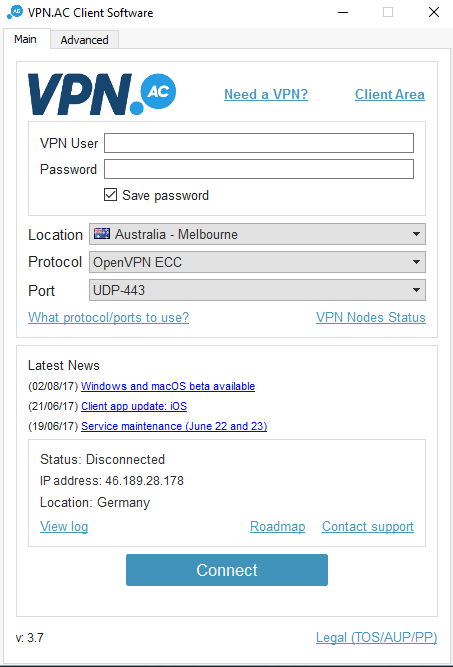Select the Main tab
Screen dimensions: 453x667
pyautogui.click(x=26, y=39)
